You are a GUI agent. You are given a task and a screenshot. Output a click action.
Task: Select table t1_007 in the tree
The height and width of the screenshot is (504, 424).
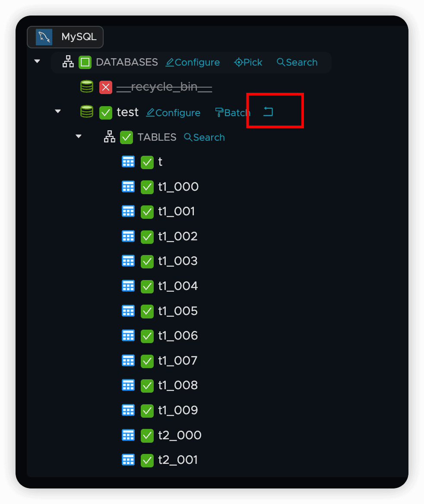coord(177,361)
